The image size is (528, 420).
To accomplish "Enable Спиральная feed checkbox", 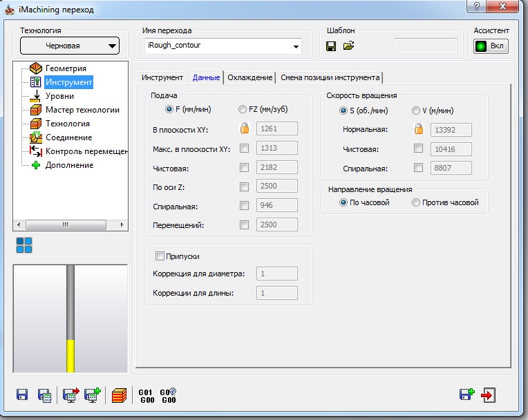I will [245, 206].
